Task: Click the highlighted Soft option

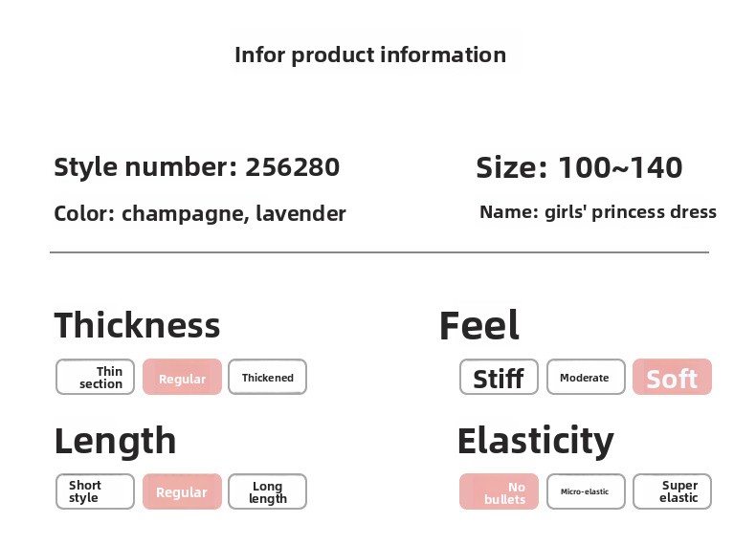Action: click(672, 378)
